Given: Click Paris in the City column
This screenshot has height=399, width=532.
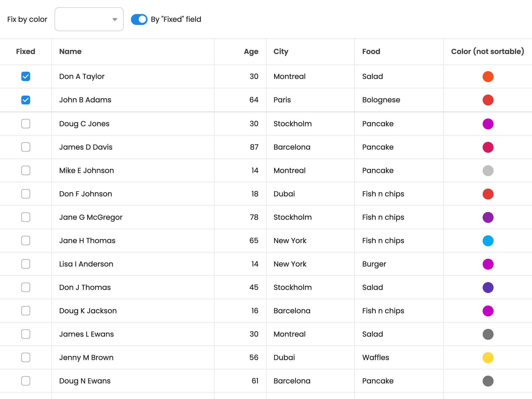Looking at the screenshot, I should (282, 100).
